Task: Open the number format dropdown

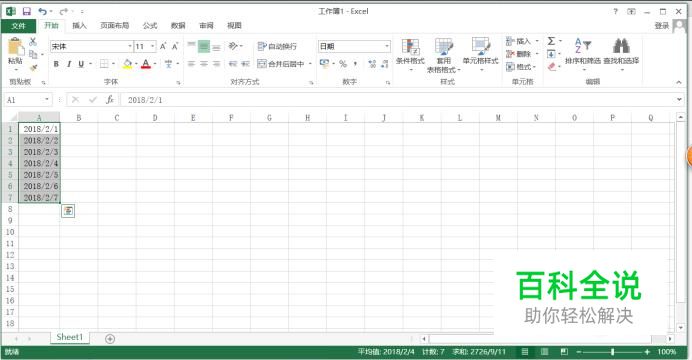Action: coord(387,46)
